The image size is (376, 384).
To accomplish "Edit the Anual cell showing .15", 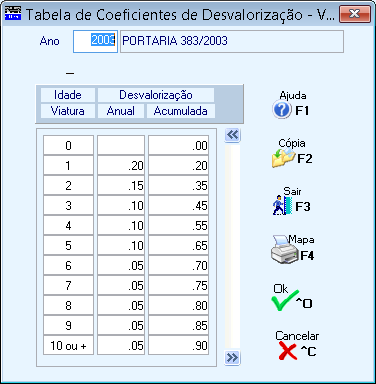I will tap(121, 185).
